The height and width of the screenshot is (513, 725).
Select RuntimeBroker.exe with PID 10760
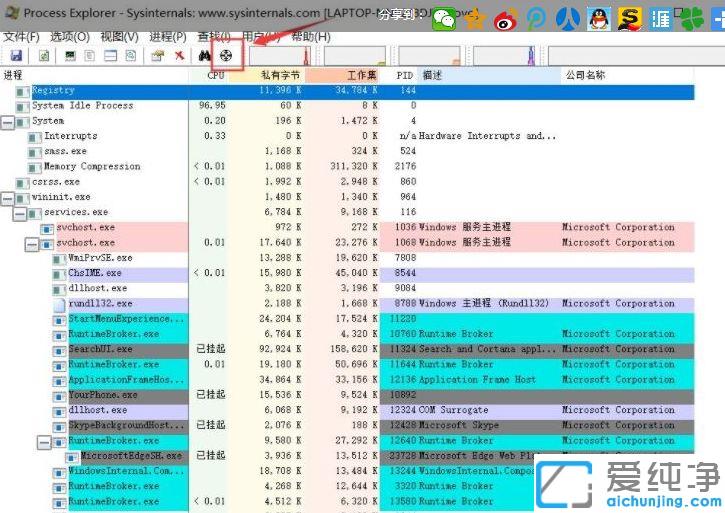pos(349,334)
